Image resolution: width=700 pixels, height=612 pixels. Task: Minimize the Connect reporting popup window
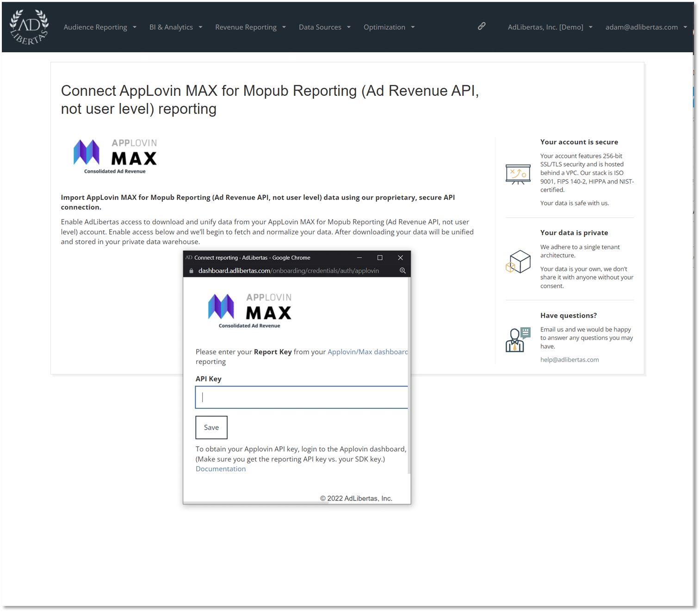point(359,258)
